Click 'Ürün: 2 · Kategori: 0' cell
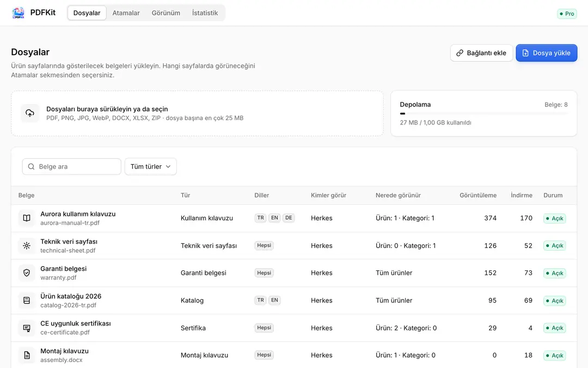The image size is (588, 368). pos(406,328)
